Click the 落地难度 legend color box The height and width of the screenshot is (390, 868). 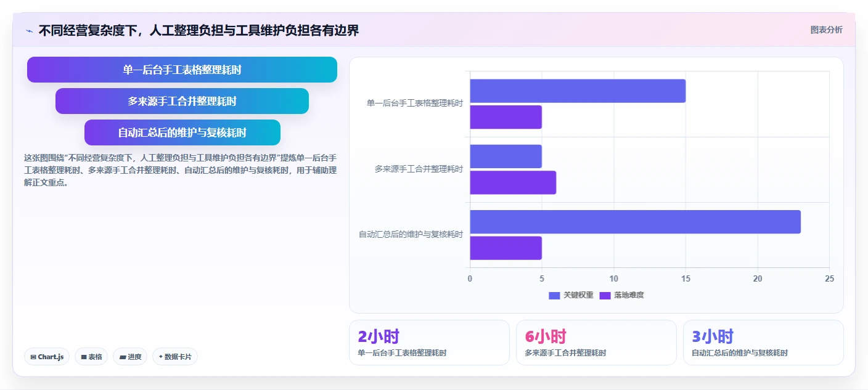click(605, 295)
